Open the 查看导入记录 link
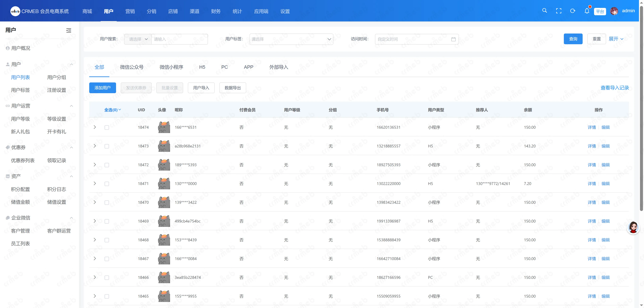The height and width of the screenshot is (308, 644). (x=614, y=88)
